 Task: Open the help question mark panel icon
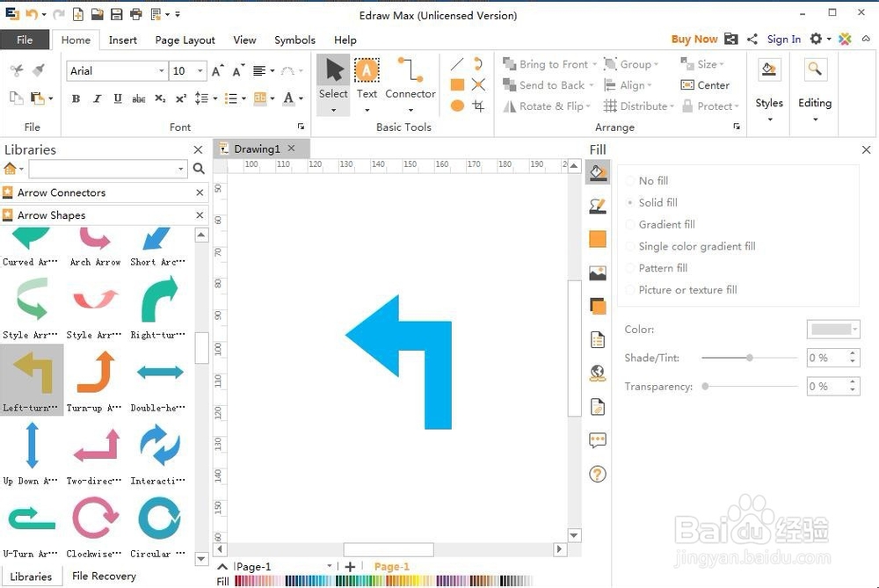coord(598,475)
